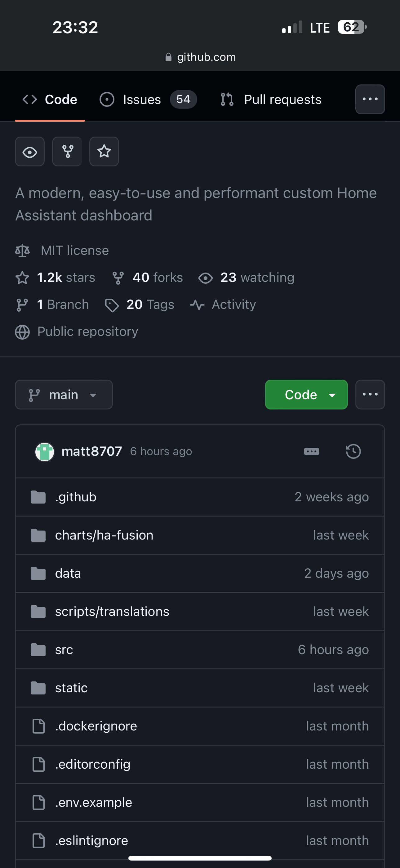The image size is (400, 868).
Task: Open navigation overflow menu at top
Action: [370, 99]
